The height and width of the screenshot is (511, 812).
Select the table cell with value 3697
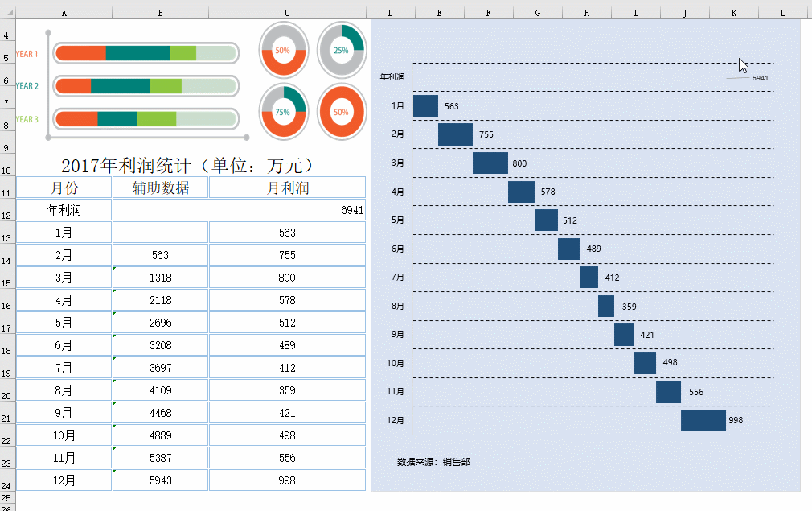point(160,368)
